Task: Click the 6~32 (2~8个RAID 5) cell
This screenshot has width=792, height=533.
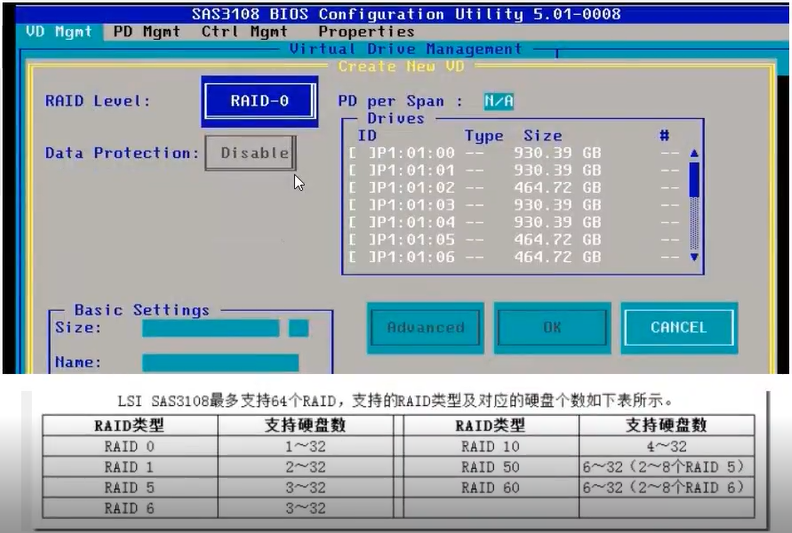Action: [x=667, y=467]
